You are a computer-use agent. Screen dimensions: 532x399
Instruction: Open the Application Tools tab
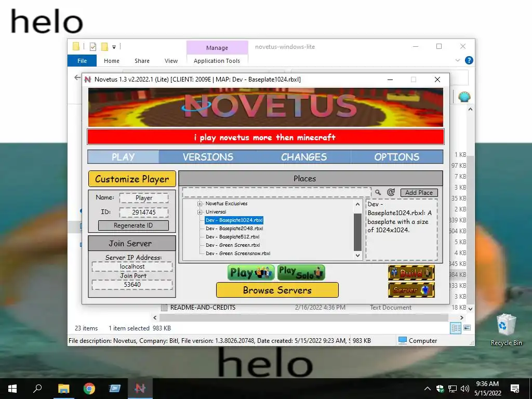coord(217,61)
